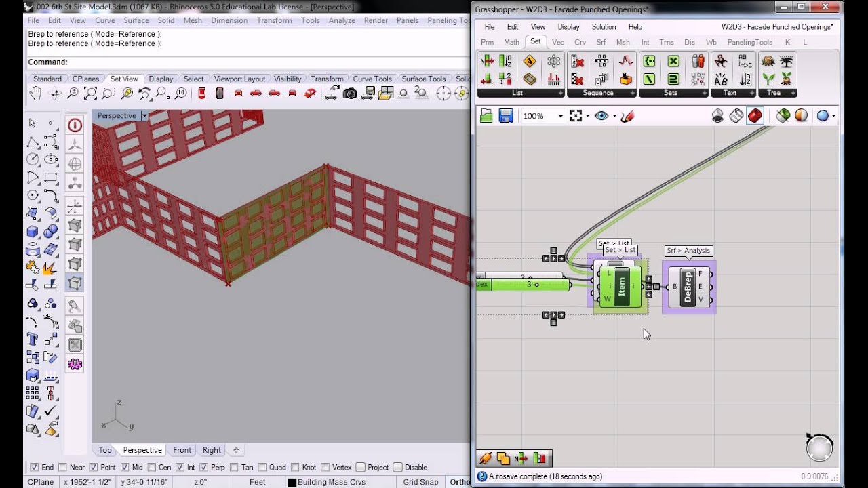Click the Rhino check mark icon
Screen dimensions: 868x488
51,411
